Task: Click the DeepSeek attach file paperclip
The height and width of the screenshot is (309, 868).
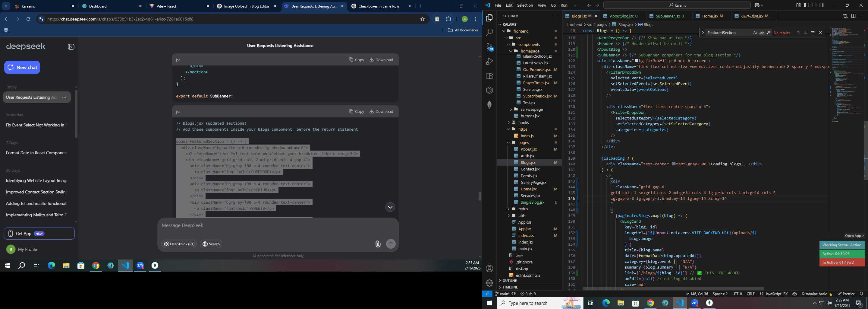Action: pyautogui.click(x=378, y=244)
